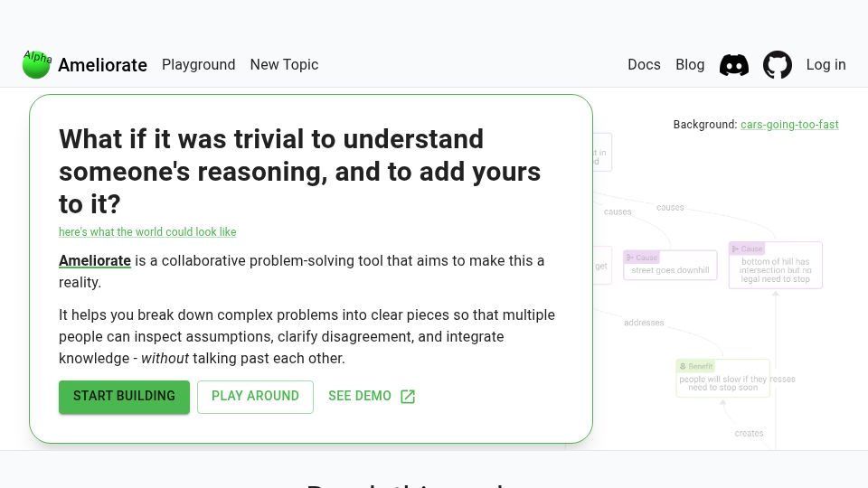This screenshot has height=488, width=868.
Task: Click Log in
Action: [x=826, y=65]
